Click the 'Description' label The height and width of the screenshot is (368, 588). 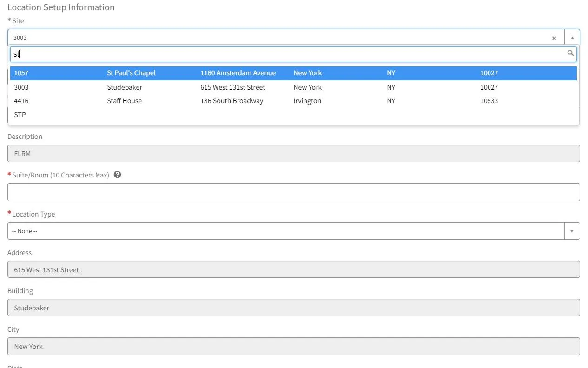25,137
